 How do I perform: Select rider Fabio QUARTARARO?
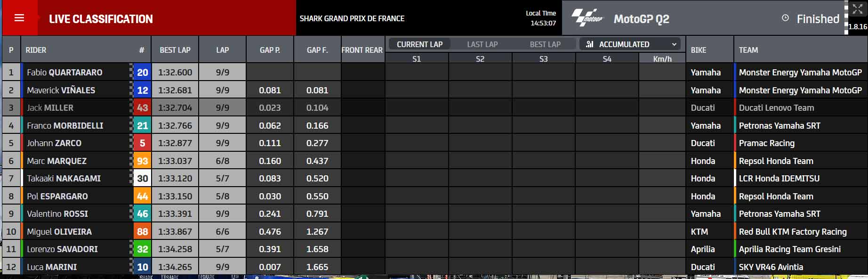[64, 72]
